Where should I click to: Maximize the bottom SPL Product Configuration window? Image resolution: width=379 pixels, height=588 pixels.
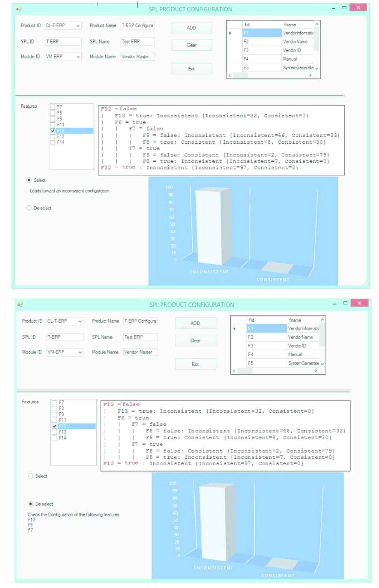(345, 303)
